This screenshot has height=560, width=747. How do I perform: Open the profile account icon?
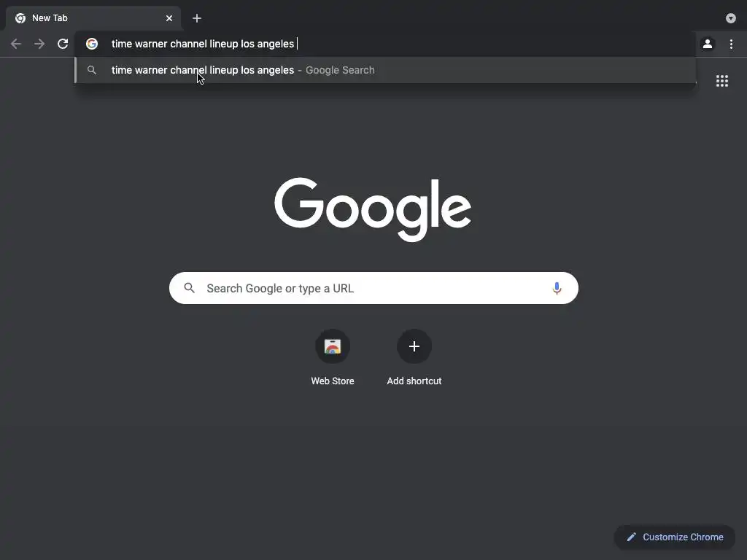[708, 44]
